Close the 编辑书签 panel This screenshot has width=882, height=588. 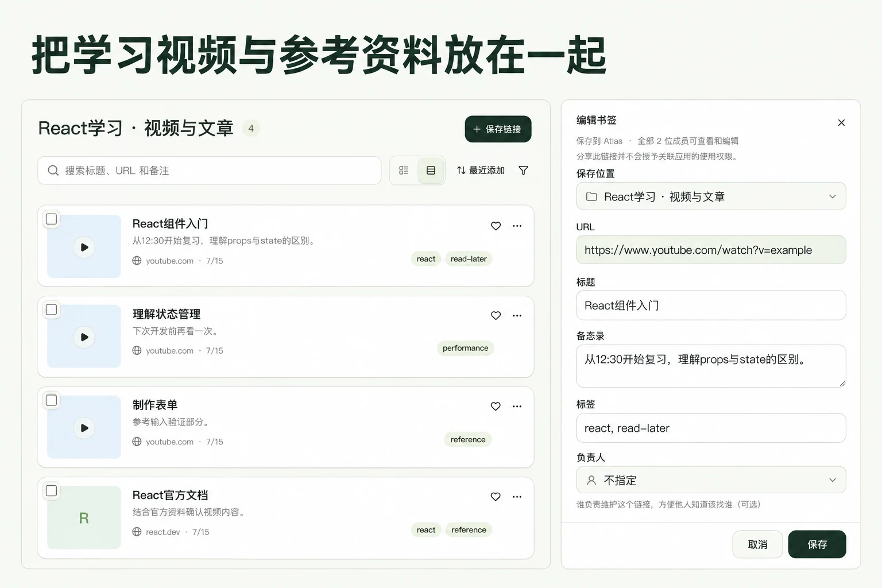click(x=841, y=123)
